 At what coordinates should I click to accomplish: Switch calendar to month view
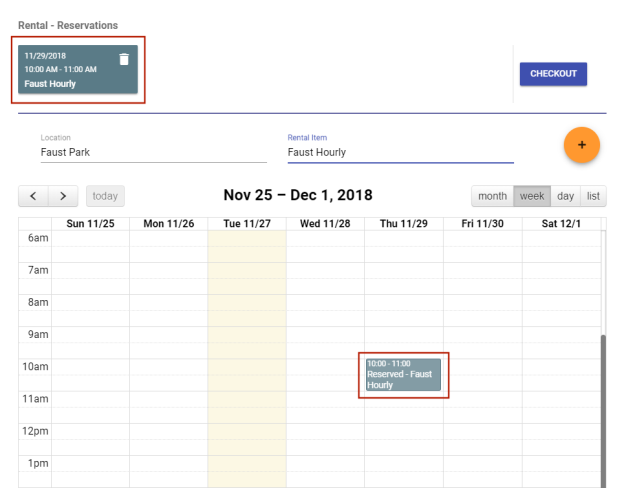(492, 196)
